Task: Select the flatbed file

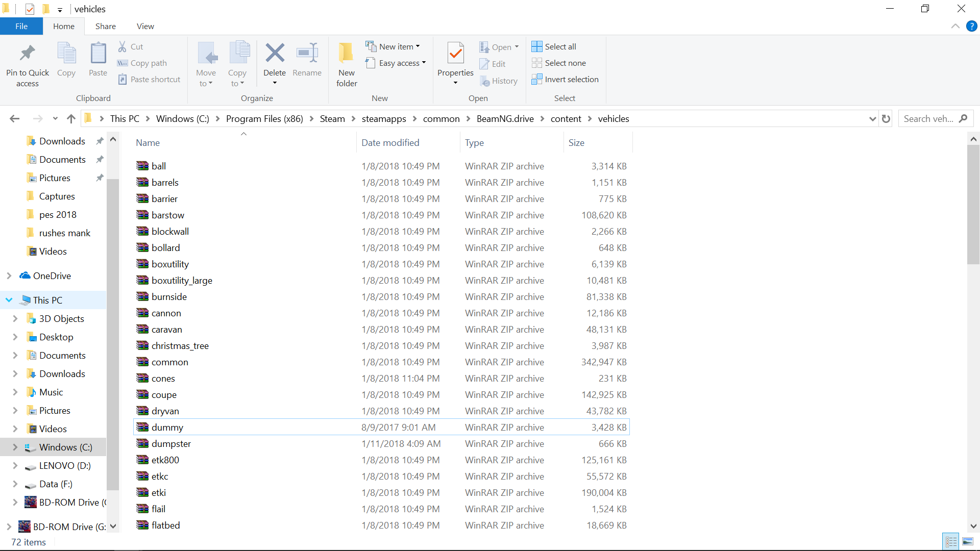Action: (x=381, y=525)
